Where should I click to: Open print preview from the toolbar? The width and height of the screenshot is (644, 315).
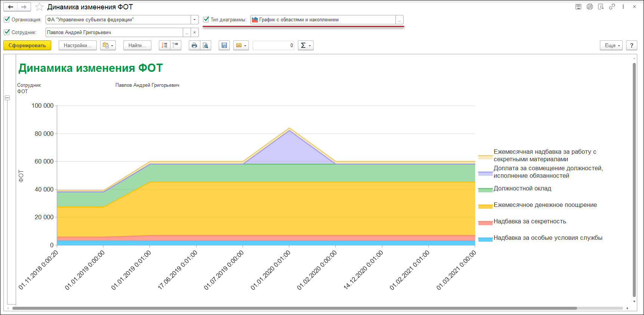pyautogui.click(x=206, y=45)
